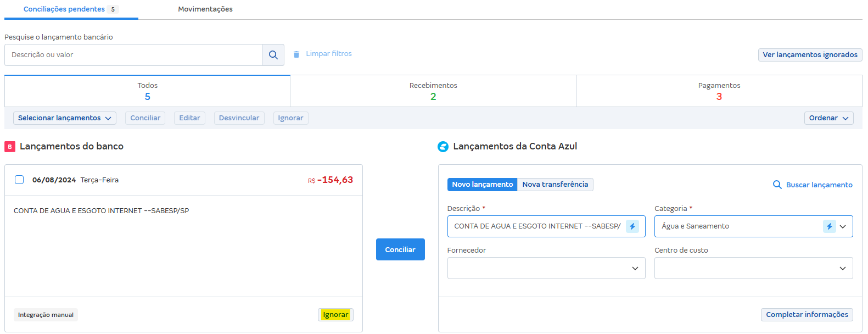Image resolution: width=868 pixels, height=334 pixels.
Task: Filter by Pagamentos tab
Action: click(x=719, y=91)
